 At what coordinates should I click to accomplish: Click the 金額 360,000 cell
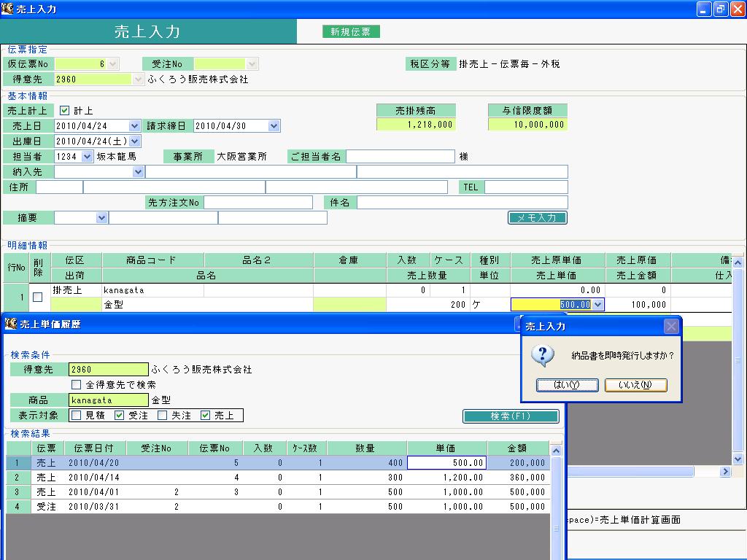pos(518,477)
